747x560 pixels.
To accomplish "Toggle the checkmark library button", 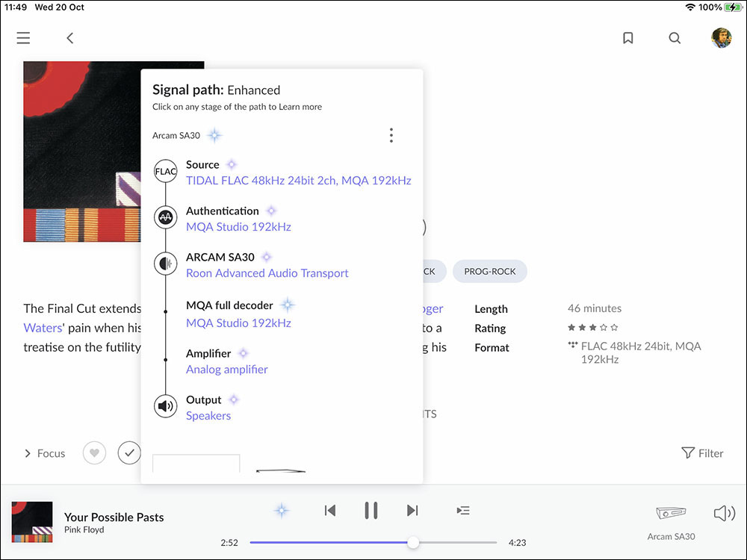I will pos(129,453).
